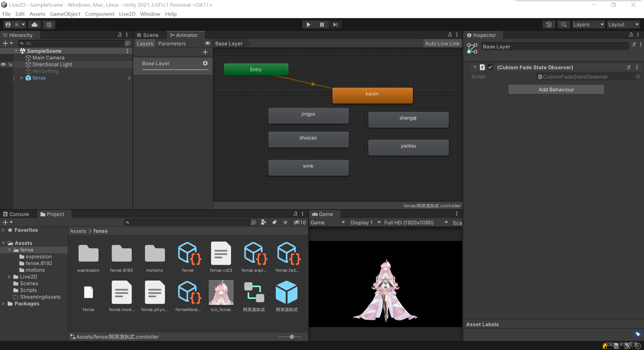Screen dimensions: 644x350
Task: Select the shengqi state node
Action: pos(408,119)
